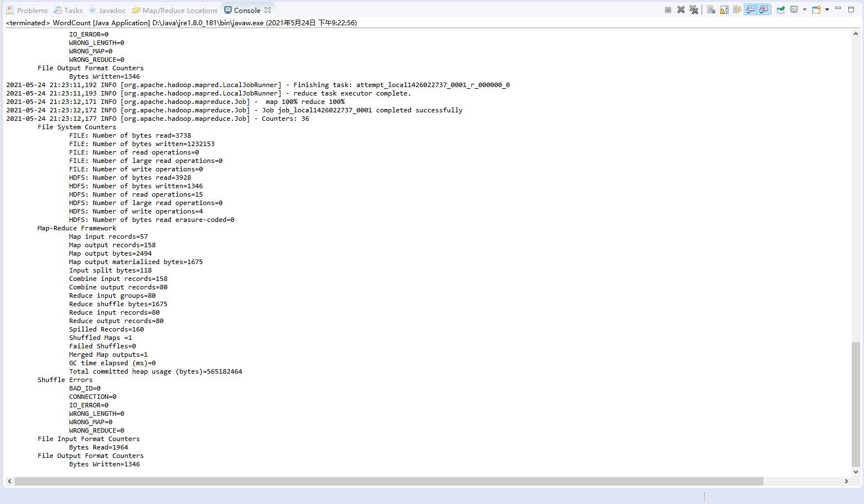Click the terminated WordCount launch label

tap(181, 22)
